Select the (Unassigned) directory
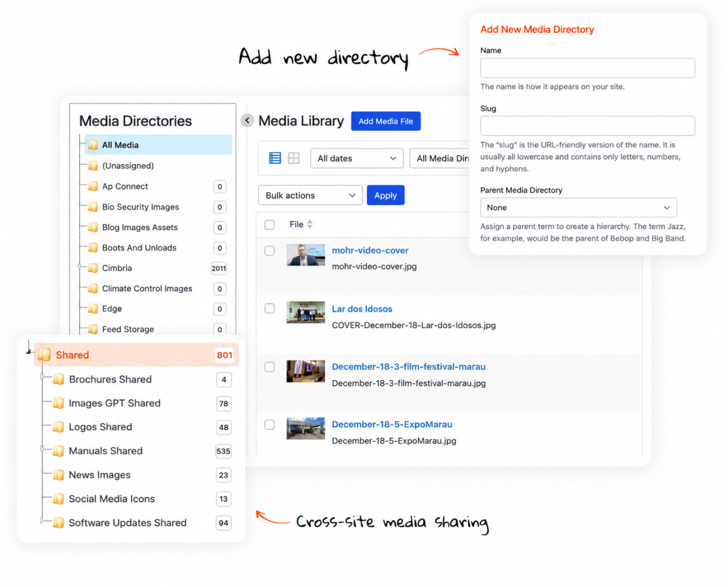 pos(127,166)
